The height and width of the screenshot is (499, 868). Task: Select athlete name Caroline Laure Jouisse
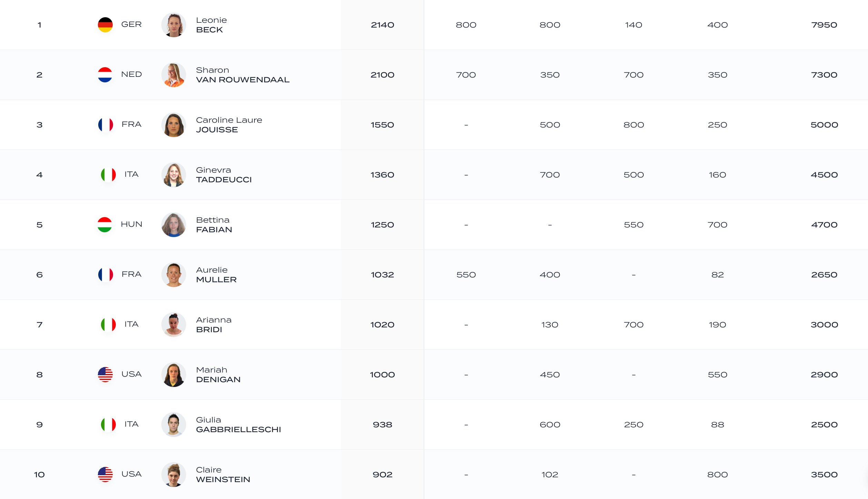[x=229, y=125]
